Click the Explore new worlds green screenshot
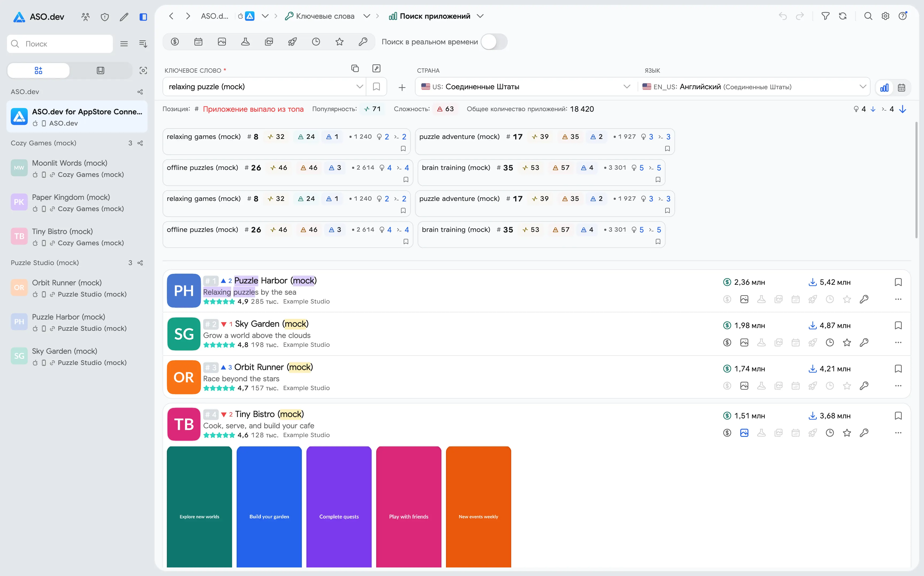Image resolution: width=924 pixels, height=576 pixels. pyautogui.click(x=199, y=507)
